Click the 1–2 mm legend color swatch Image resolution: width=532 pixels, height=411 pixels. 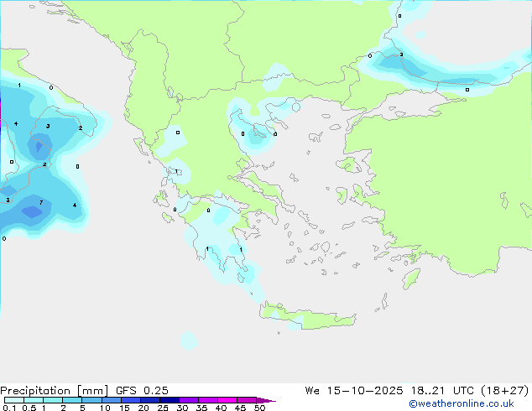tap(53, 400)
